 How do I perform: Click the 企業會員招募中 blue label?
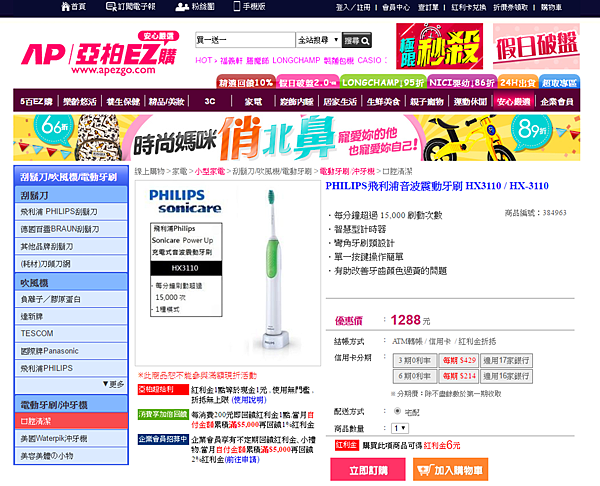pyautogui.click(x=163, y=439)
